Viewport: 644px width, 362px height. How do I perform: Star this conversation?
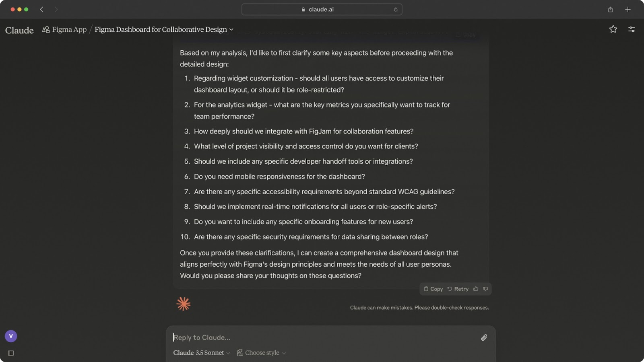[x=613, y=29]
